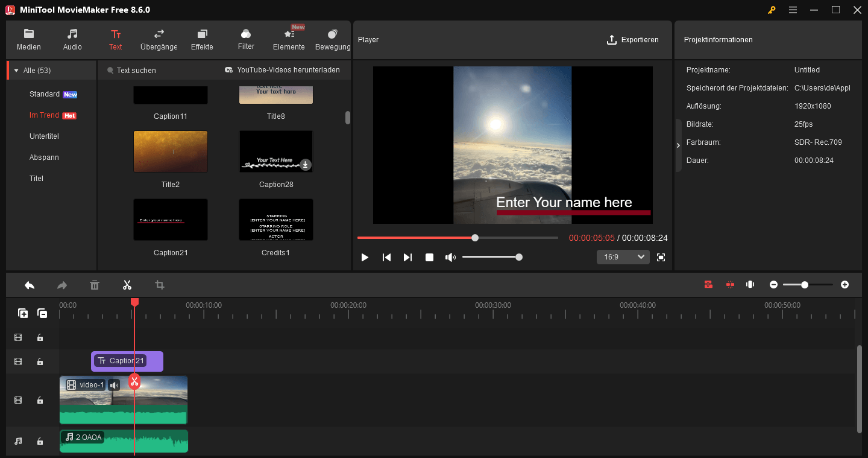Toggle audio on the video-1 clip
Image resolution: width=868 pixels, height=458 pixels.
point(113,384)
